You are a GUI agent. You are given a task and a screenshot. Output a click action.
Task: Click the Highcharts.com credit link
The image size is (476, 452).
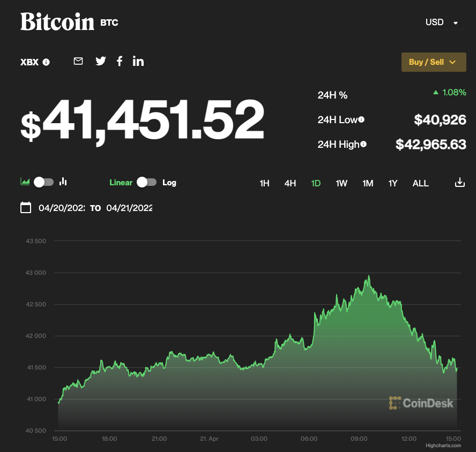pos(443,445)
